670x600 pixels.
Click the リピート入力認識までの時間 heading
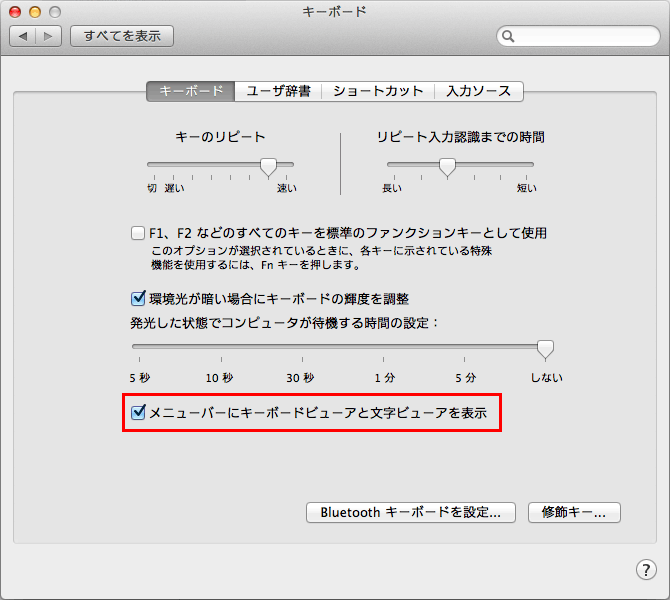click(461, 137)
